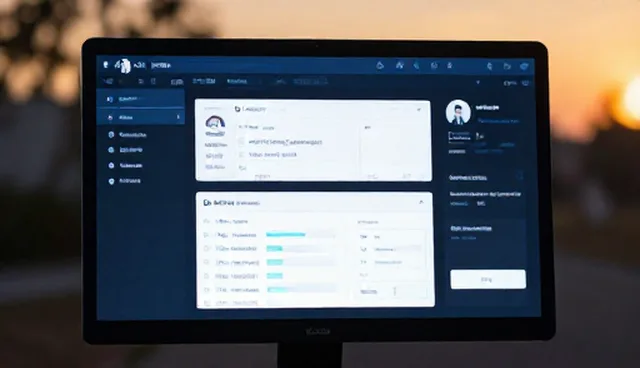The height and width of the screenshot is (368, 640).
Task: Click the icon beside the profile panel's section heading
Action: coord(519,176)
